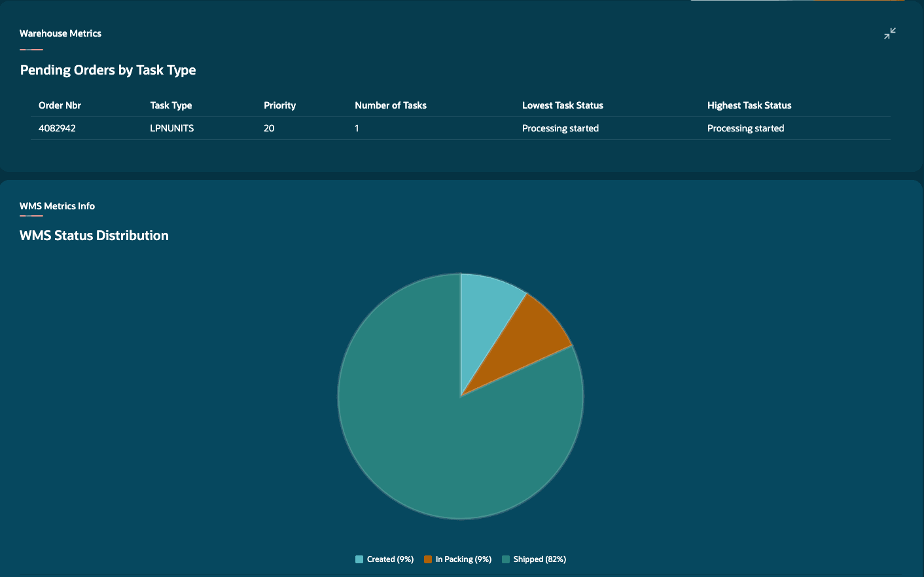Click the LPNUNITS task type cell
Viewport: 924px width, 577px height.
(x=172, y=128)
